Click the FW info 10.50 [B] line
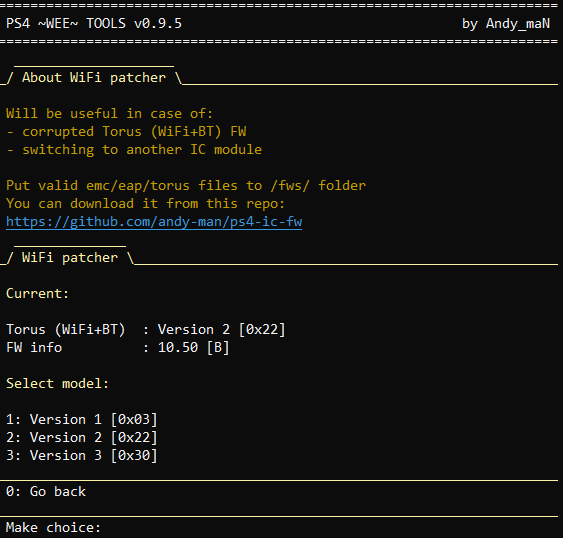Viewport: 563px width, 538px height. pos(117,347)
